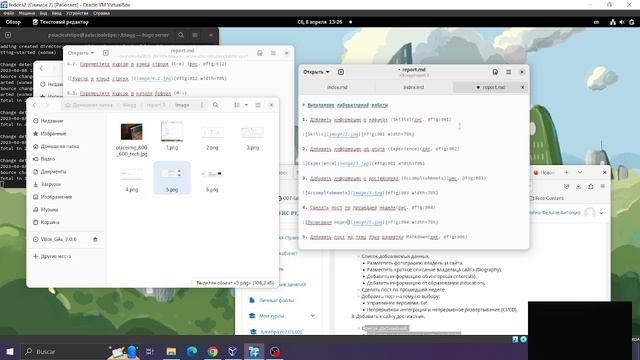640x360 pixels.
Task: Click new tab icon in back text editor
Action: [106, 53]
